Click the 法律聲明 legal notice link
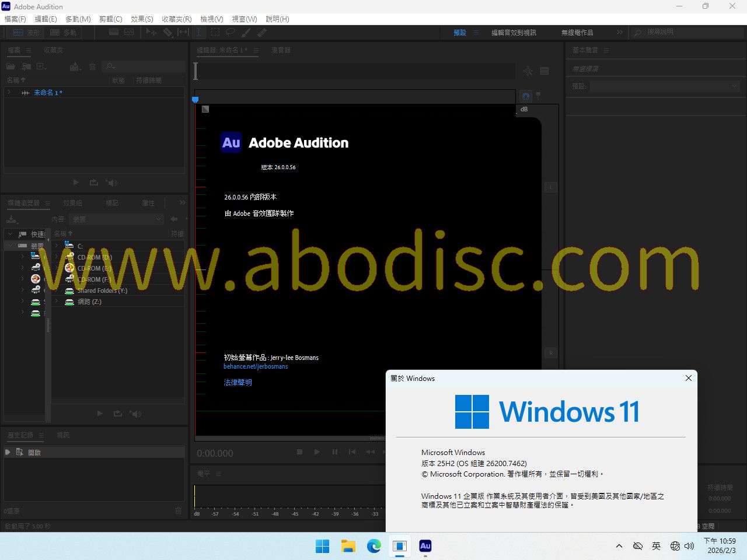Viewport: 747px width, 560px height. click(238, 383)
